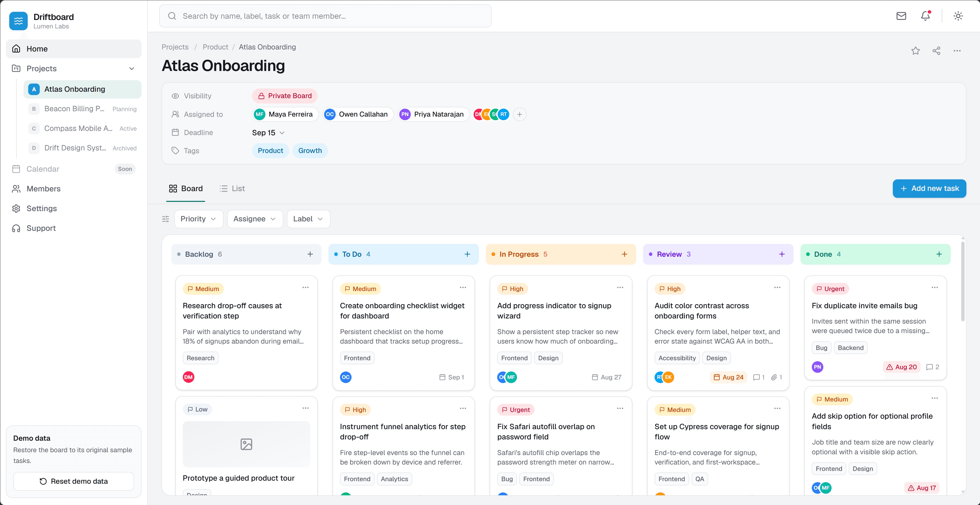Screen dimensions: 980x505
Task: Add a task to To Do column
Action: (x=467, y=254)
